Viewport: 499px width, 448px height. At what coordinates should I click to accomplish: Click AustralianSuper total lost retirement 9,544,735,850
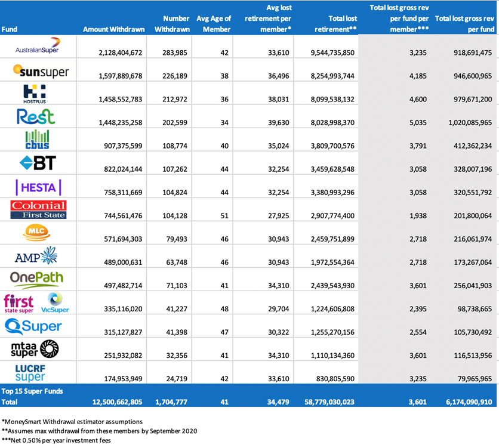tap(332, 52)
